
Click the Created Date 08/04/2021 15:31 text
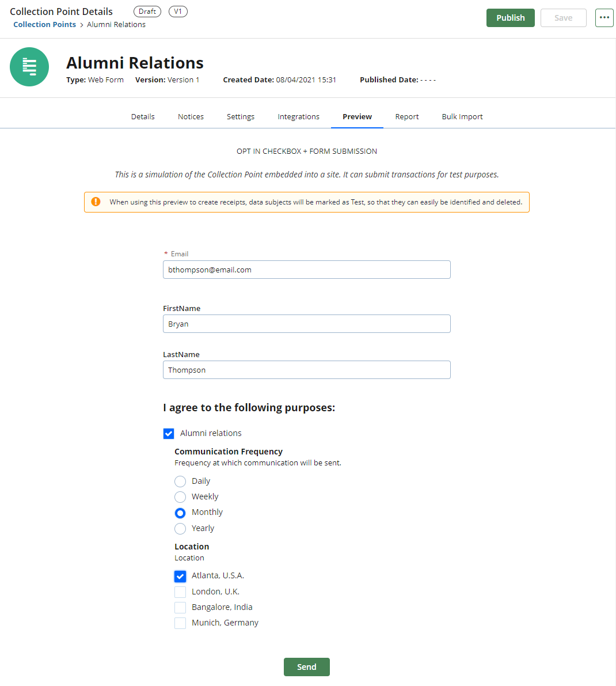[x=279, y=79]
